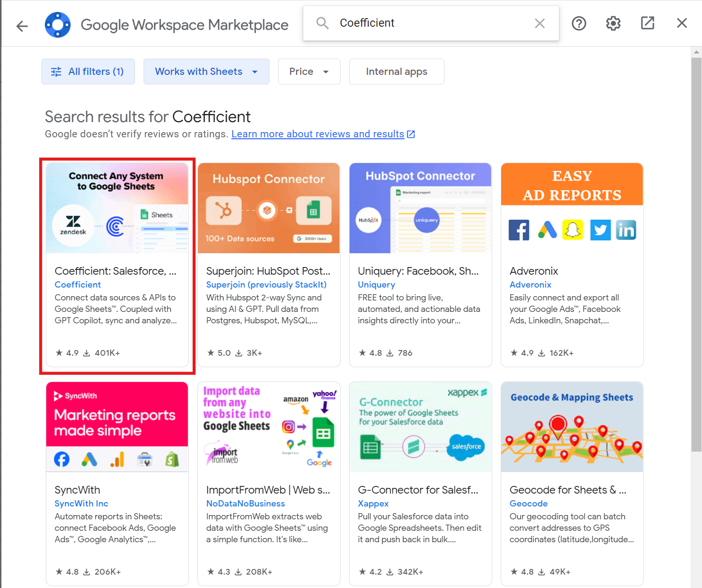Image resolution: width=702 pixels, height=588 pixels.
Task: Click the Facebook icon in Adveronix banner
Action: tap(519, 230)
